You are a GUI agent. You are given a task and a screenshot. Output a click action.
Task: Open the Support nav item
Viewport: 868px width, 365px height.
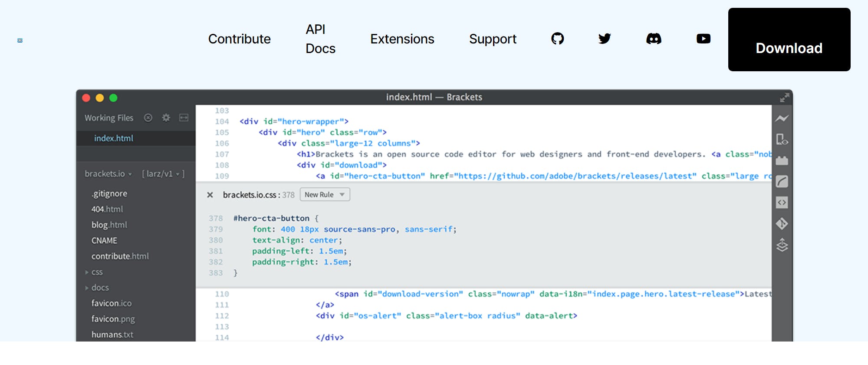(x=493, y=39)
